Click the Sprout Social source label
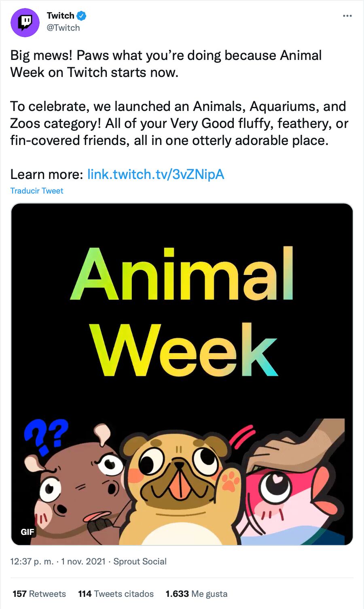Viewport: 364px width, 609px height. [x=140, y=562]
